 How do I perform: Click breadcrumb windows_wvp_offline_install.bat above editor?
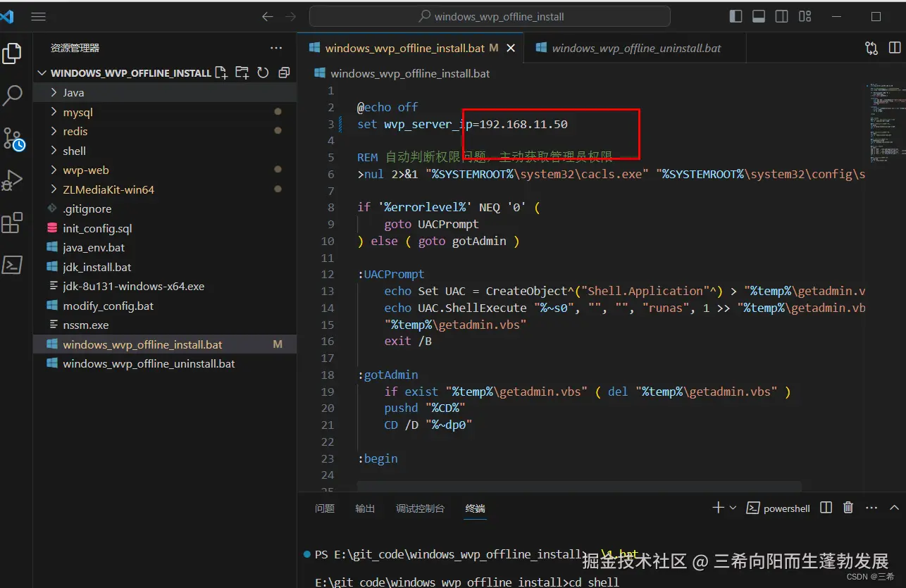(x=409, y=73)
